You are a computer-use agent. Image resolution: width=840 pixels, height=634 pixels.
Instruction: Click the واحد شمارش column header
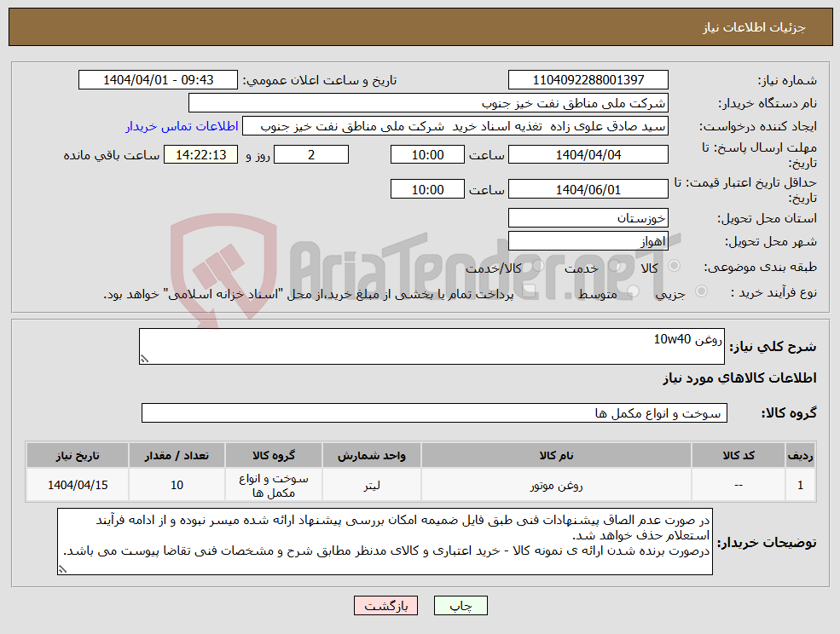click(x=371, y=455)
